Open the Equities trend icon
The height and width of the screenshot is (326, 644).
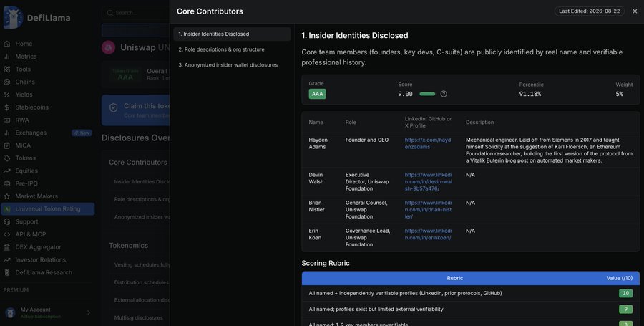pyautogui.click(x=7, y=171)
